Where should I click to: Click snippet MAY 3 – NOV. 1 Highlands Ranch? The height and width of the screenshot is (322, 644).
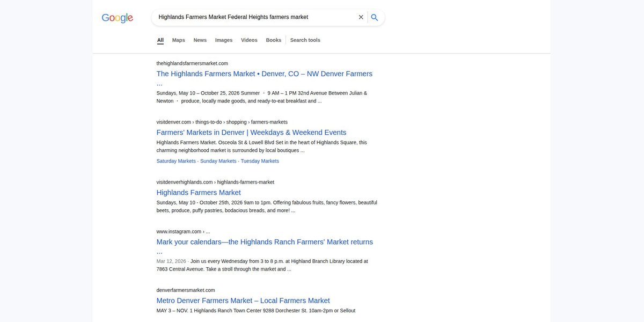tap(256, 311)
